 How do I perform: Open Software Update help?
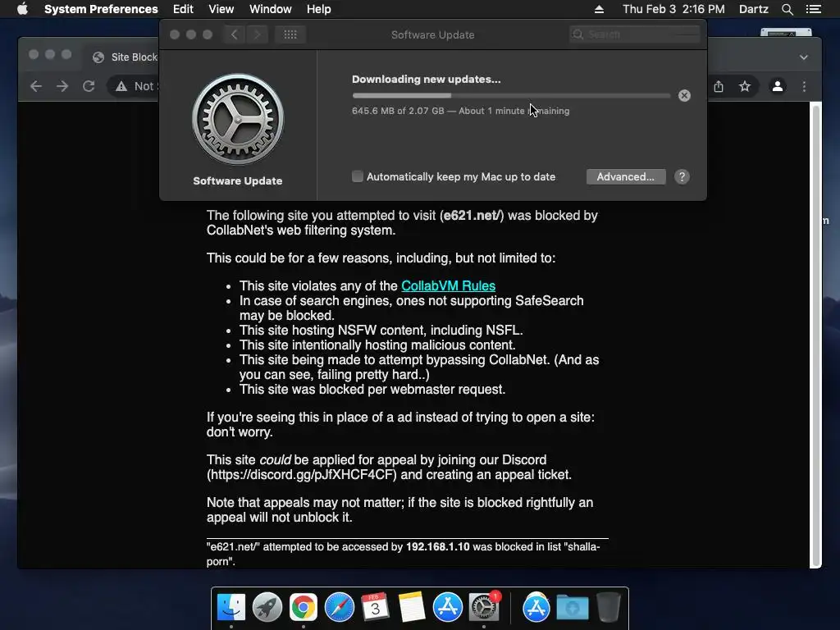[x=682, y=177]
